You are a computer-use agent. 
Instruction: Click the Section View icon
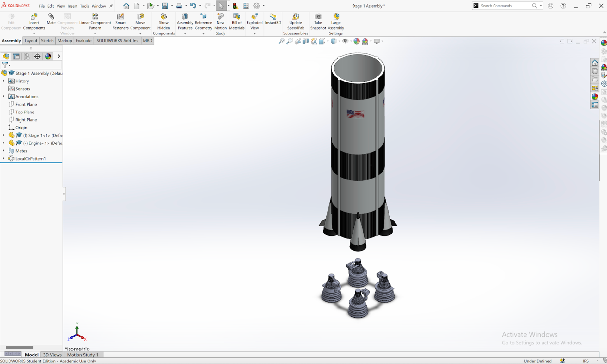(x=306, y=41)
